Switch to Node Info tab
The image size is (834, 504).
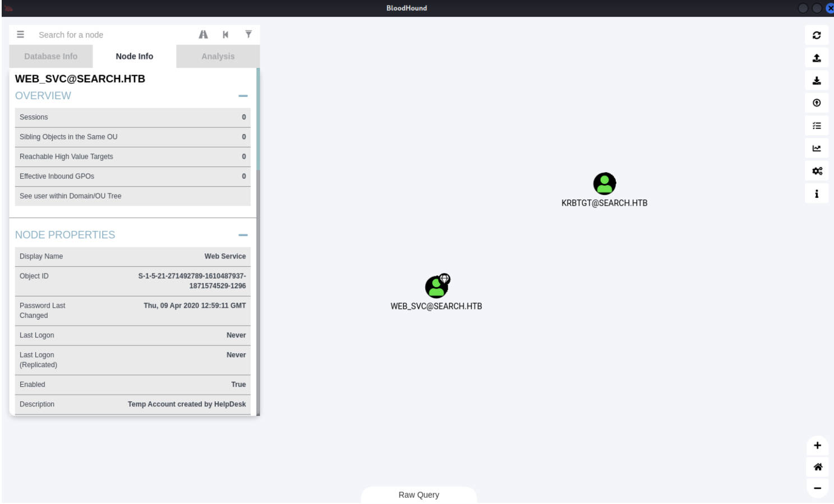coord(134,56)
